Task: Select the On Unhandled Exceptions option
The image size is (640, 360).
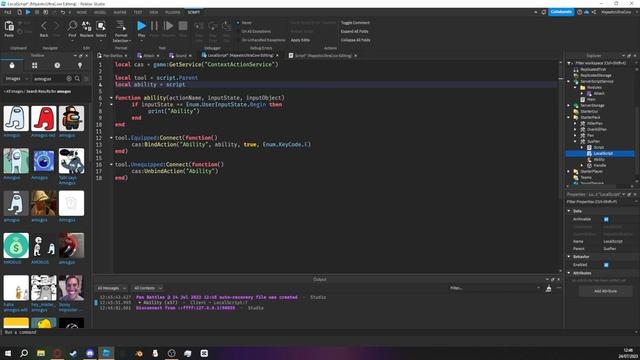Action: (261, 40)
